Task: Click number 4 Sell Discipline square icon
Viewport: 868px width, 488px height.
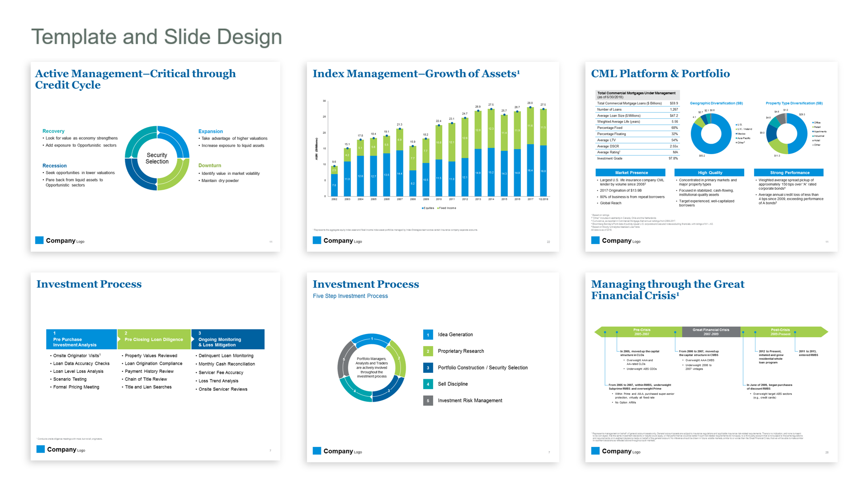Action: (428, 384)
